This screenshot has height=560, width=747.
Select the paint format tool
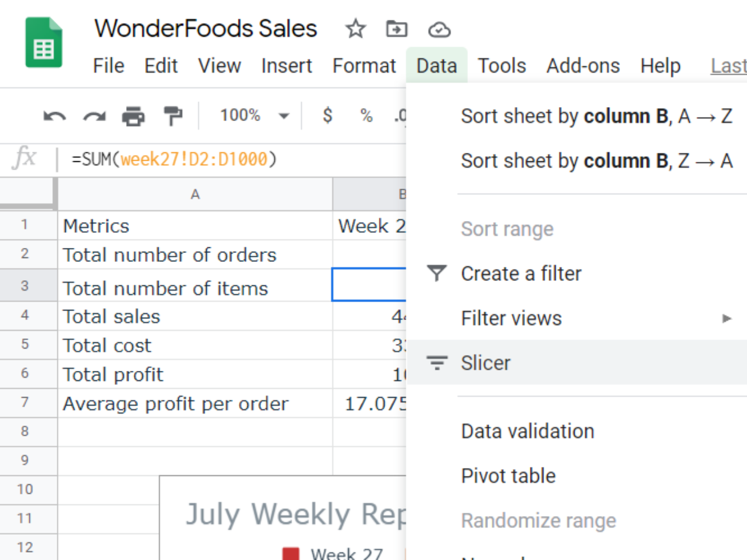173,116
